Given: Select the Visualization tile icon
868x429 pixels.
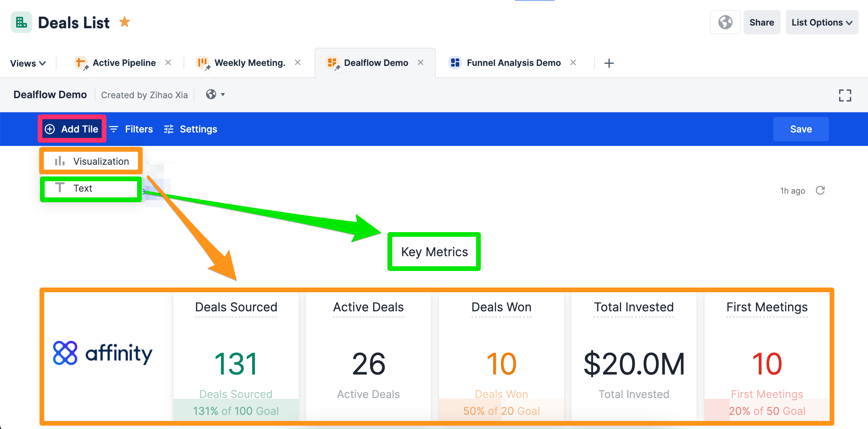Looking at the screenshot, I should point(59,161).
